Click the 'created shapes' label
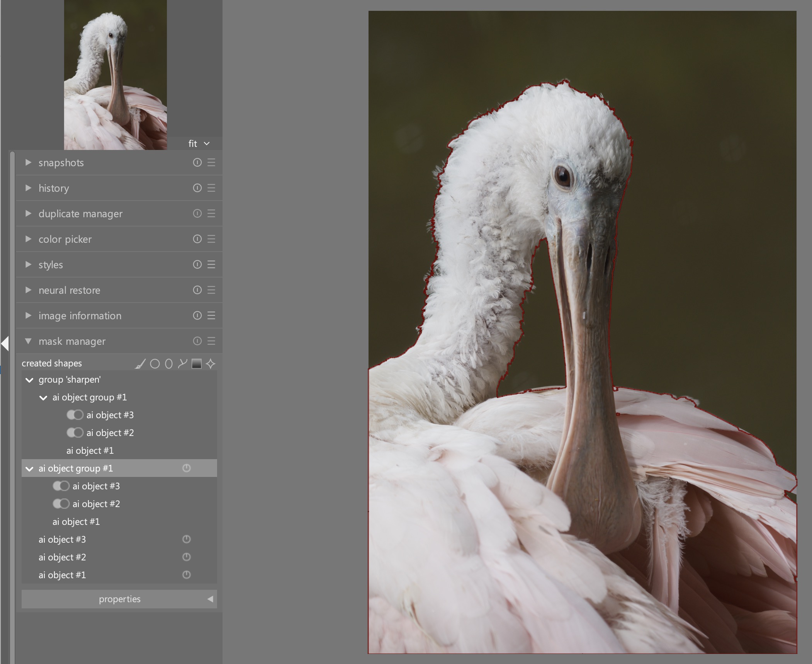The image size is (812, 664). (52, 363)
